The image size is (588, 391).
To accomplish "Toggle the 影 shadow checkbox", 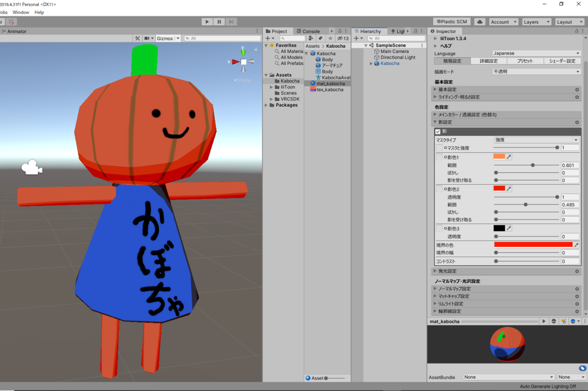I will click(x=438, y=132).
